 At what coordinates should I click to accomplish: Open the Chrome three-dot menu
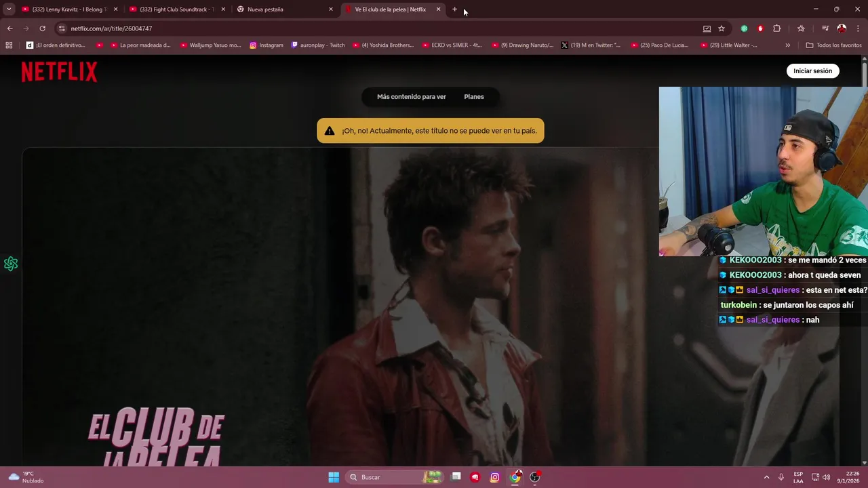pyautogui.click(x=859, y=28)
